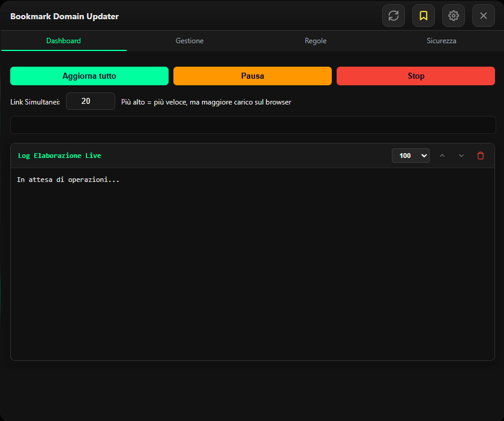The height and width of the screenshot is (421, 504).
Task: Open the log entries count dropdown showing 100
Action: point(410,156)
